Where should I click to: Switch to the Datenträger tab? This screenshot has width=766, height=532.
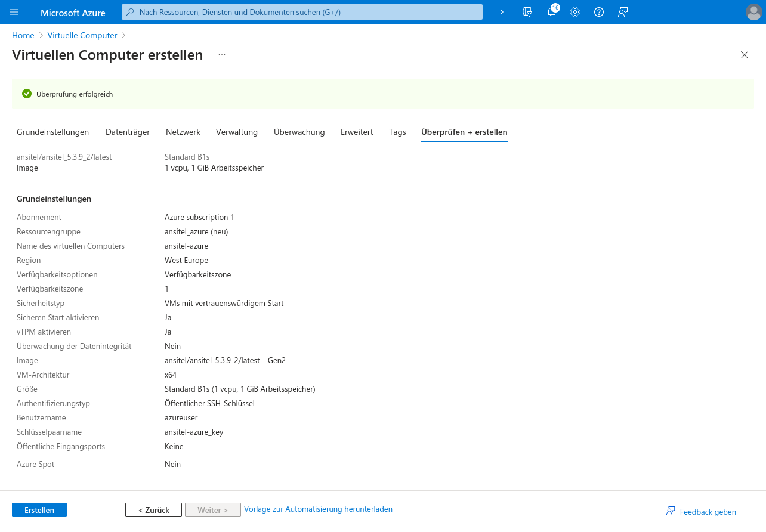[x=128, y=132]
